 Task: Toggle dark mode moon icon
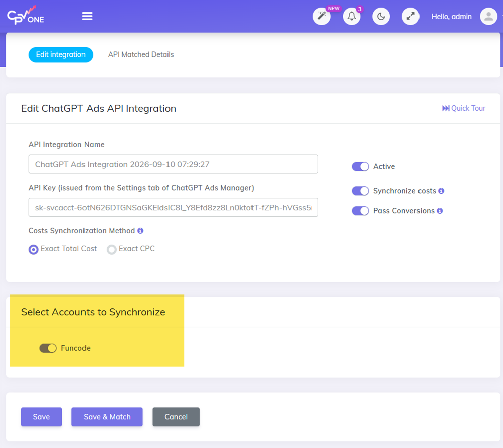click(381, 16)
